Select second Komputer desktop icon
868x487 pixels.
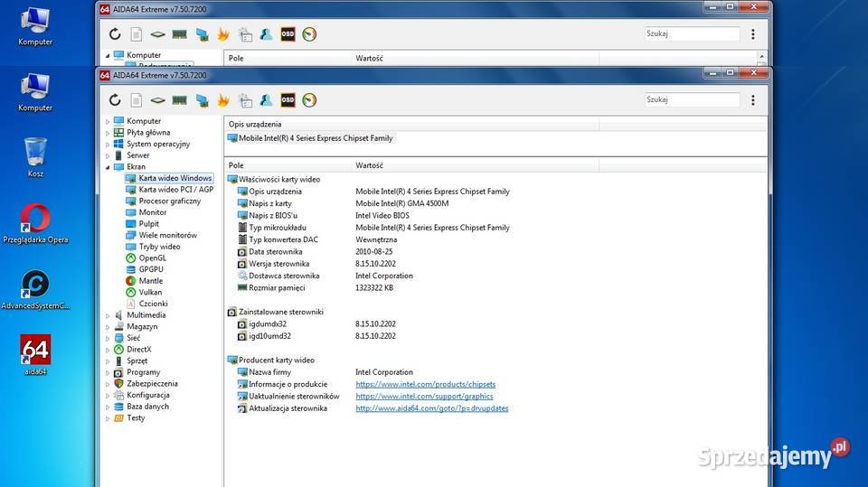[35, 92]
